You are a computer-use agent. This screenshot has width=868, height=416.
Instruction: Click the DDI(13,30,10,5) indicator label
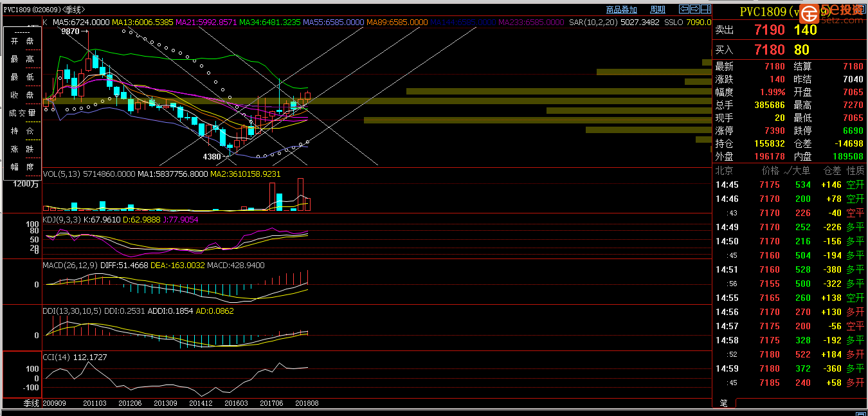click(72, 311)
